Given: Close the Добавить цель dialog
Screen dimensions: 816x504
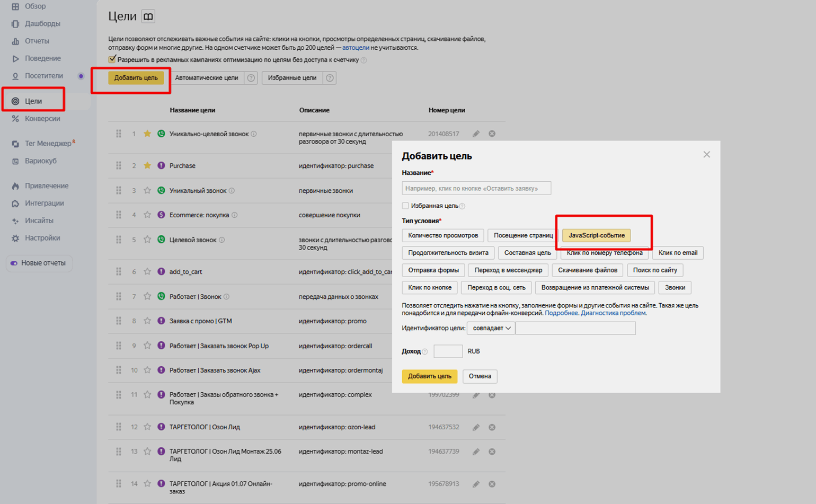Looking at the screenshot, I should click(x=706, y=155).
